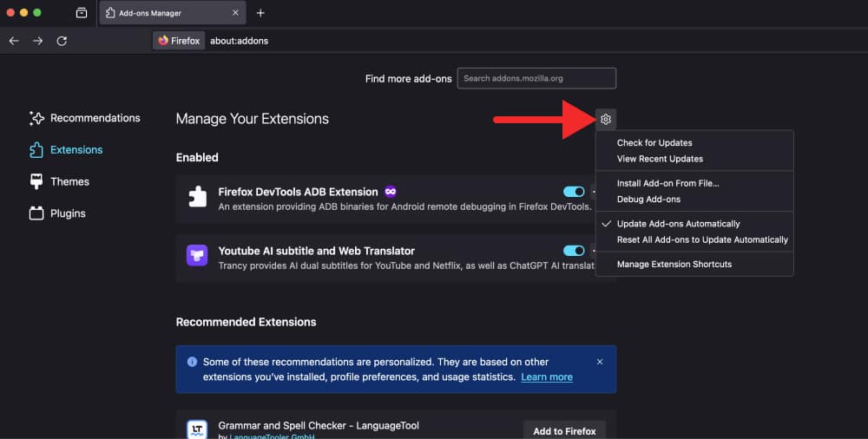This screenshot has height=439, width=868.
Task: Open the LanguageTooler GmbH author link
Action: tap(272, 436)
